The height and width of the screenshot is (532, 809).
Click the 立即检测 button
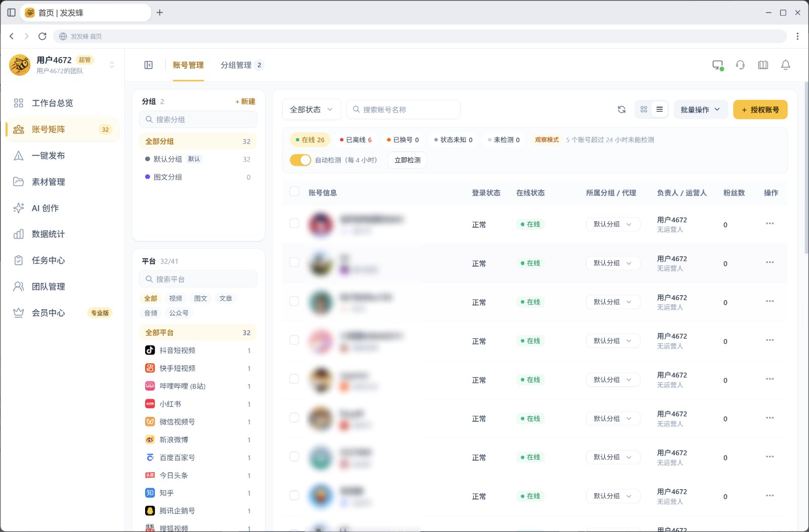coord(408,160)
